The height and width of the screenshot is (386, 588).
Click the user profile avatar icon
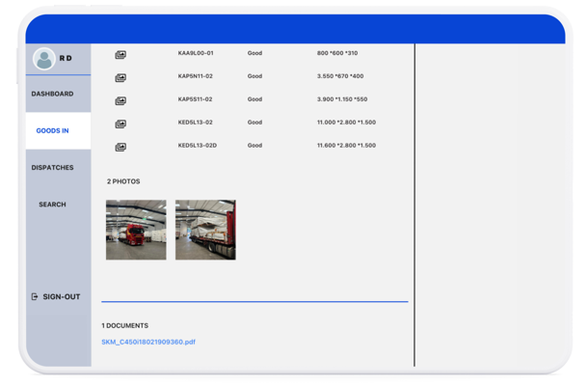43,59
